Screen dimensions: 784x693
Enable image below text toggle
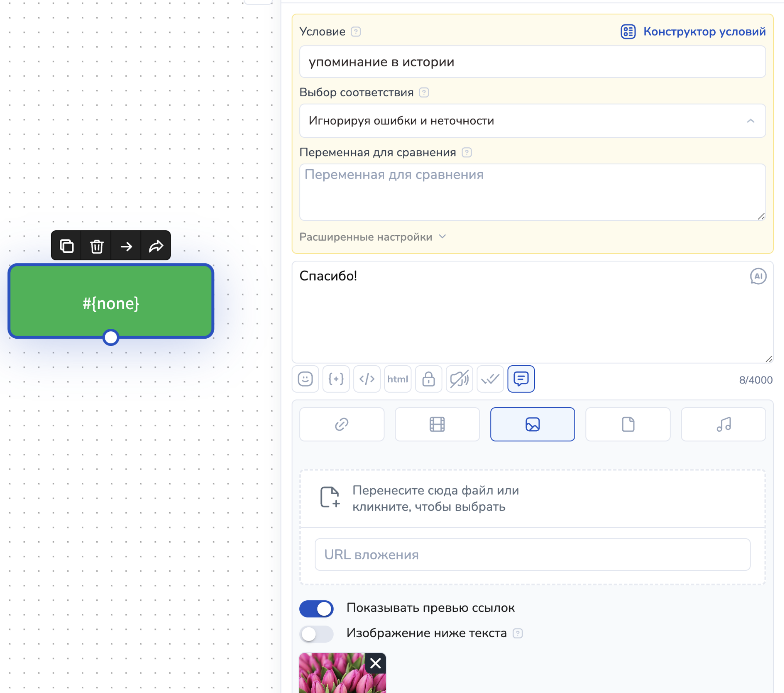pyautogui.click(x=316, y=634)
